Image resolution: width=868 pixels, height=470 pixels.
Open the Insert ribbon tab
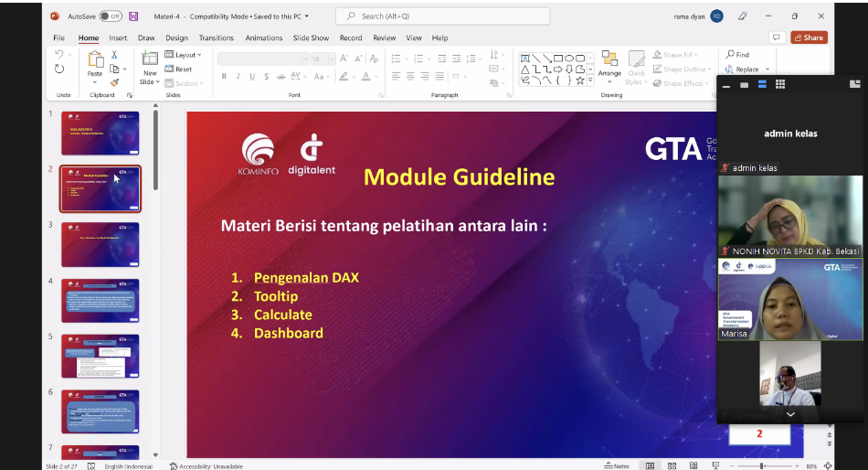(x=118, y=38)
